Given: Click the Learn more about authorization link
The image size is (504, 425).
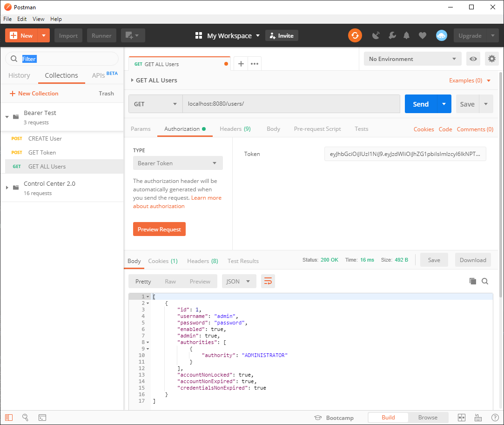Looking at the screenshot, I should tap(206, 198).
